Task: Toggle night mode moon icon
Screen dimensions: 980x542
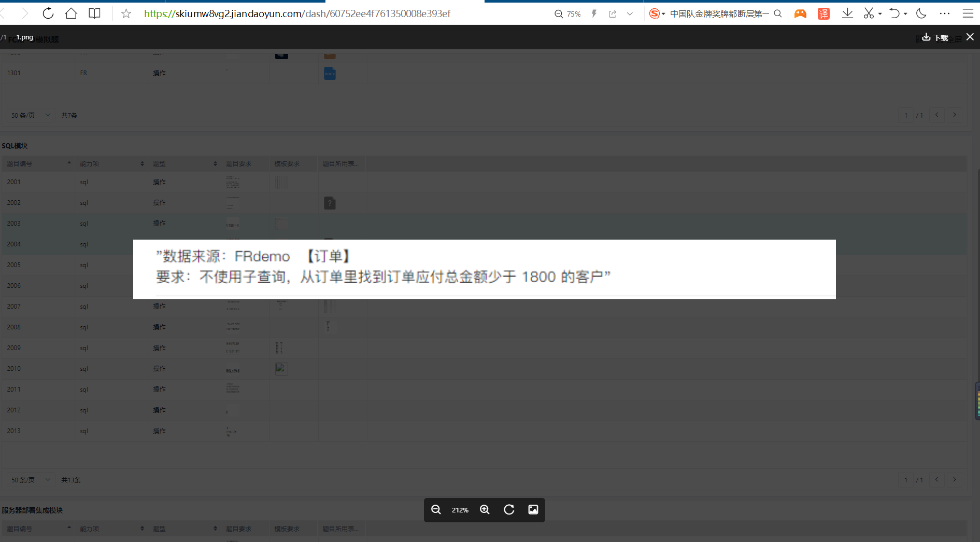Action: 921,13
